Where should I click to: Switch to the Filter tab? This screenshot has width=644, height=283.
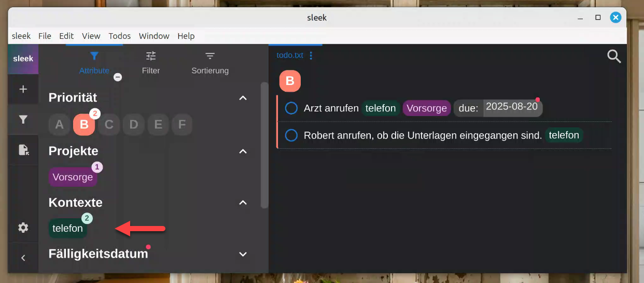(x=151, y=63)
